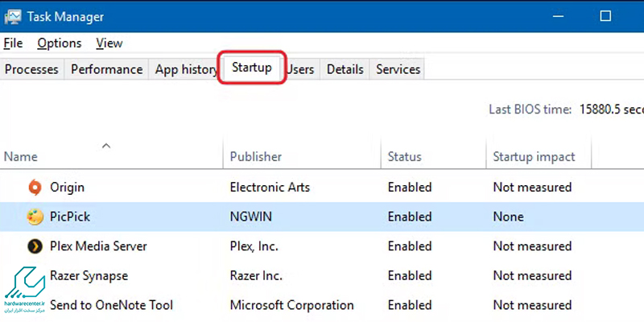Image resolution: width=644 pixels, height=322 pixels.
Task: Select the Send to OneNote Tool entry
Action: pos(111,305)
